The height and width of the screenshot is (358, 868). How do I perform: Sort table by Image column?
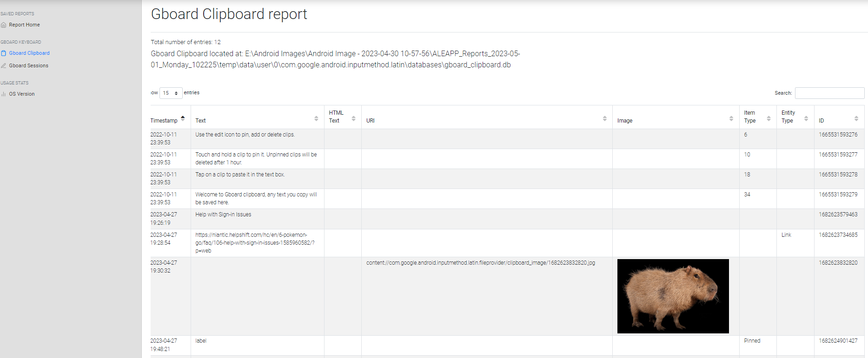point(676,118)
